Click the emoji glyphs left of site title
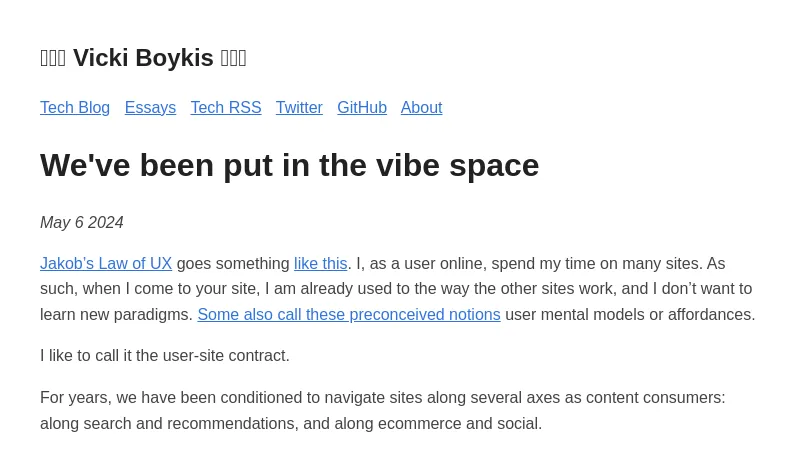This screenshot has height=450, width=800. click(53, 58)
